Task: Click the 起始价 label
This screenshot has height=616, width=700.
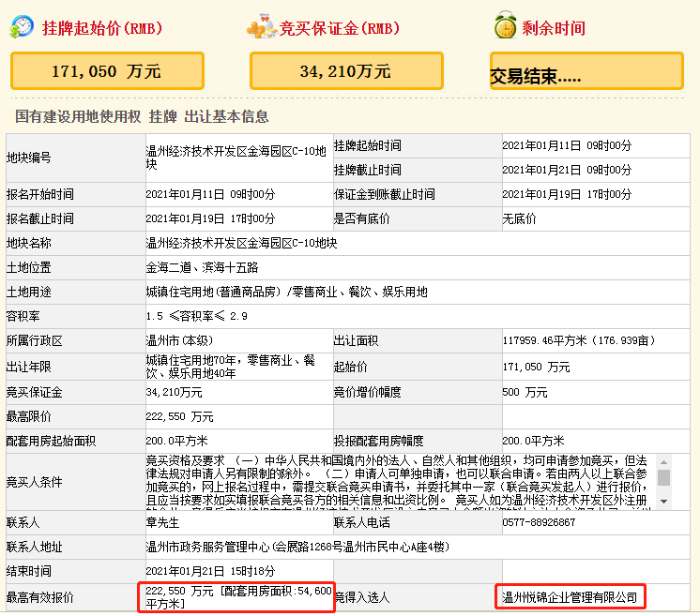Action: (350, 367)
